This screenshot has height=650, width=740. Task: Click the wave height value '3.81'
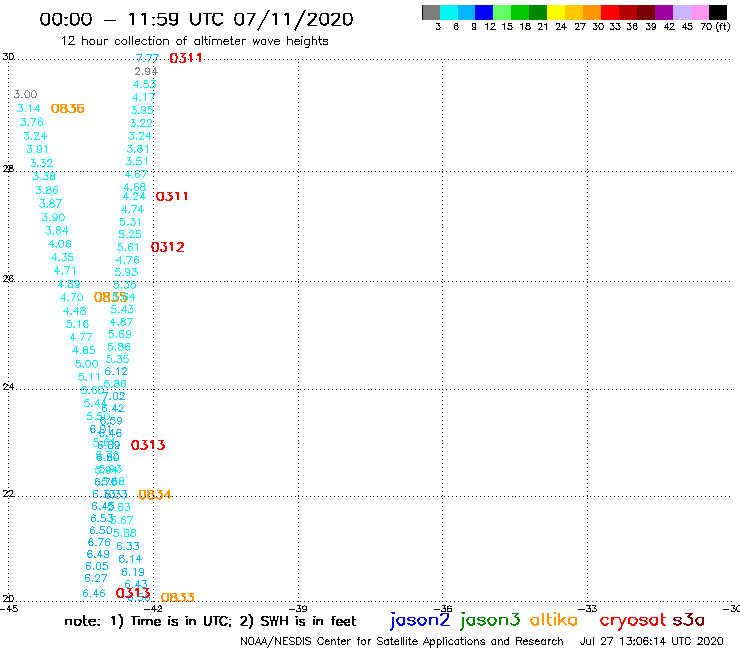138,149
